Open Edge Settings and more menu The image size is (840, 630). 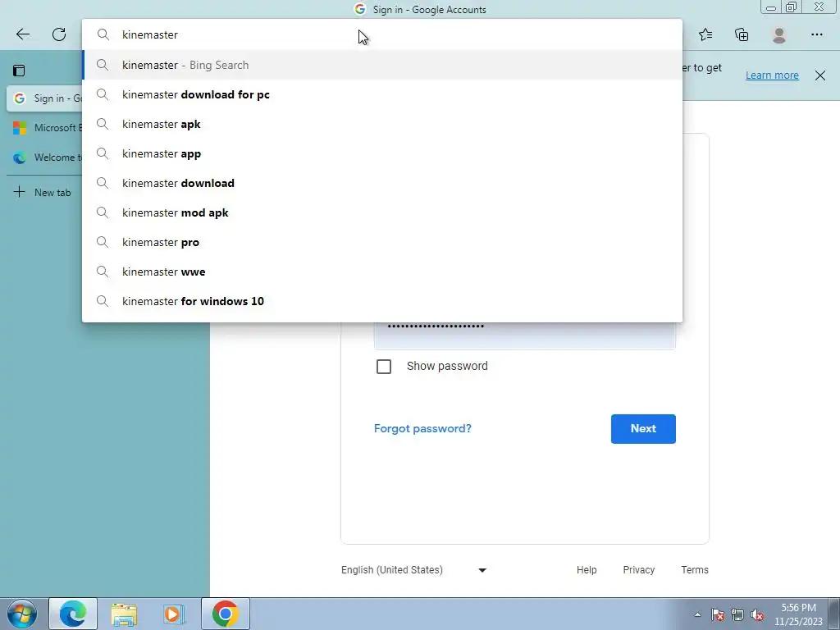pyautogui.click(x=816, y=34)
